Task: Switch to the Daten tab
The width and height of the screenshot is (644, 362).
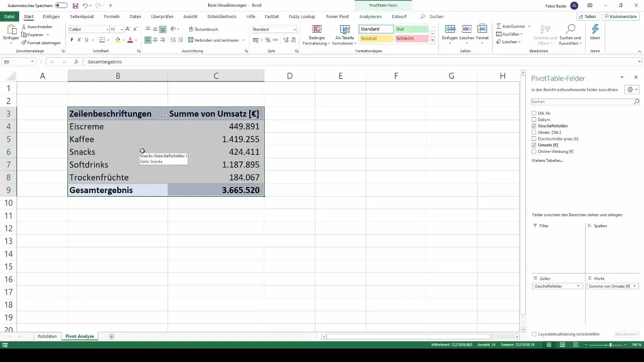Action: click(135, 17)
